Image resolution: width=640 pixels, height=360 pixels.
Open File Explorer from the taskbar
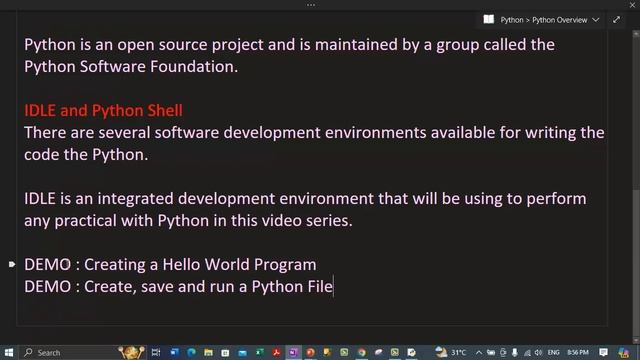(x=208, y=352)
